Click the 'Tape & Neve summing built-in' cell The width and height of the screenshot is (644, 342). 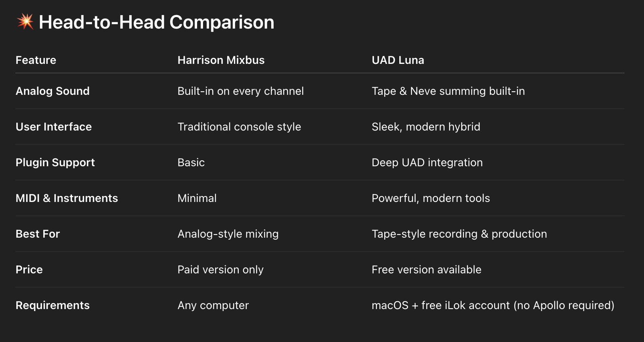point(448,91)
